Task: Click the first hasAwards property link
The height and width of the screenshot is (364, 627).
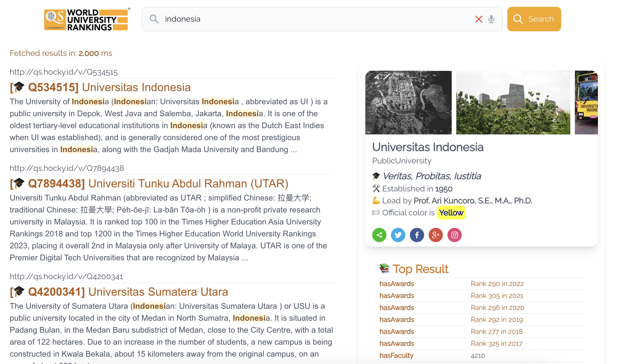Action: click(397, 283)
